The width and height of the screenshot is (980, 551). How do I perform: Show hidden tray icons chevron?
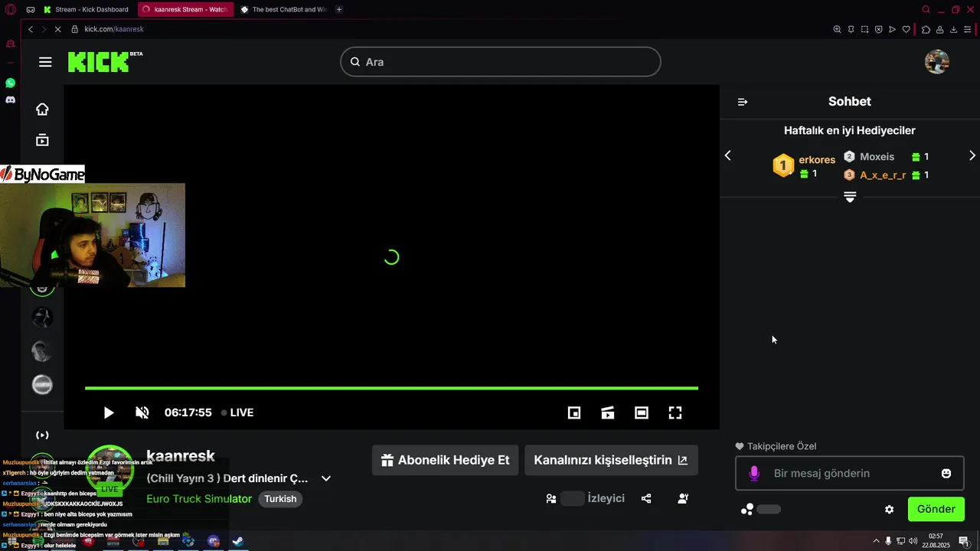click(x=877, y=541)
